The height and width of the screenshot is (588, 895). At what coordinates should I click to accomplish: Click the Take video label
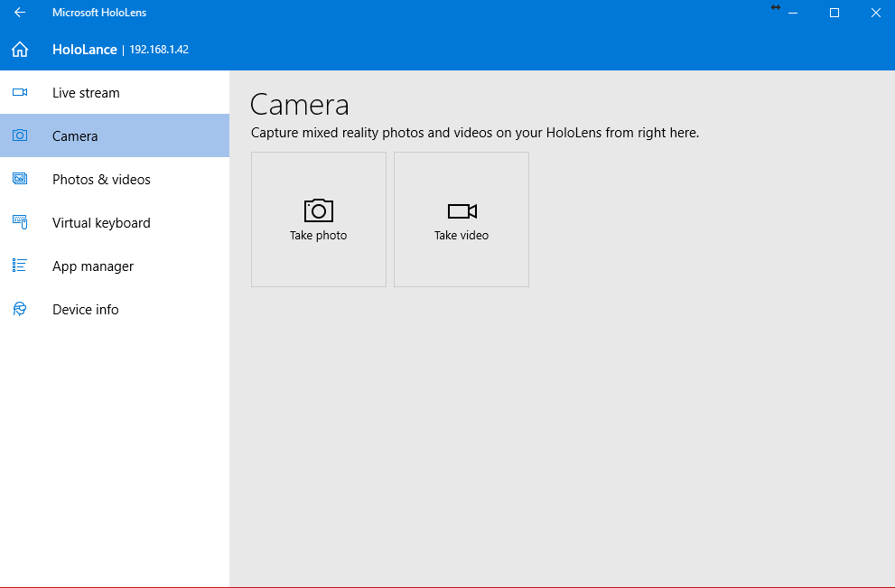(x=461, y=235)
